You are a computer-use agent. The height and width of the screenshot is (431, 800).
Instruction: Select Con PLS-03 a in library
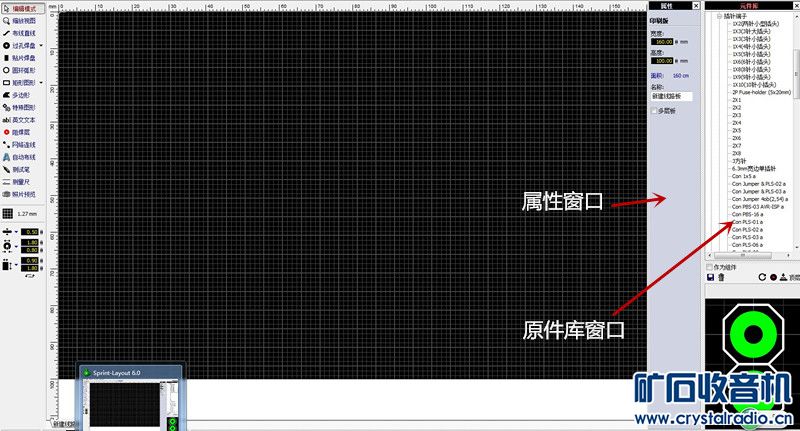pyautogui.click(x=747, y=237)
